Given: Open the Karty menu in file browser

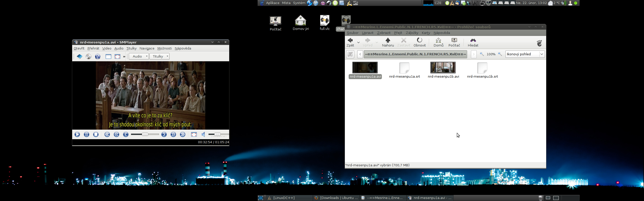Looking at the screenshot, I should 426,33.
